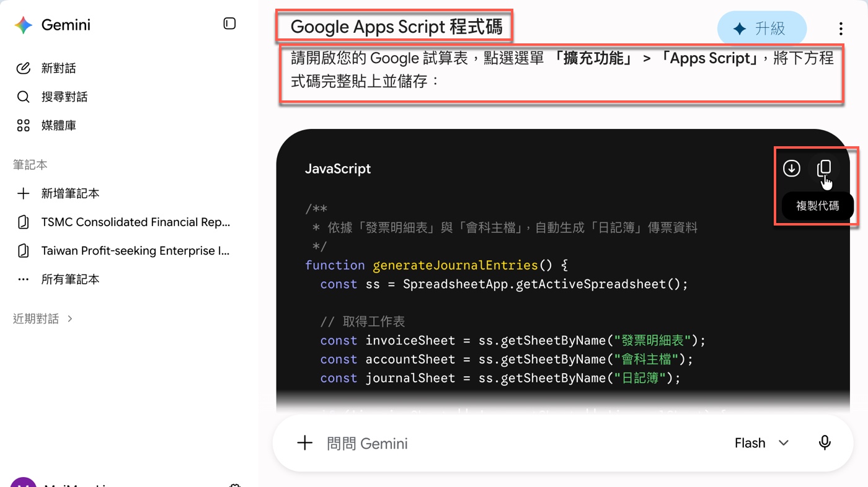Click the 筆記本 section header
This screenshot has height=487, width=868.
tap(30, 165)
